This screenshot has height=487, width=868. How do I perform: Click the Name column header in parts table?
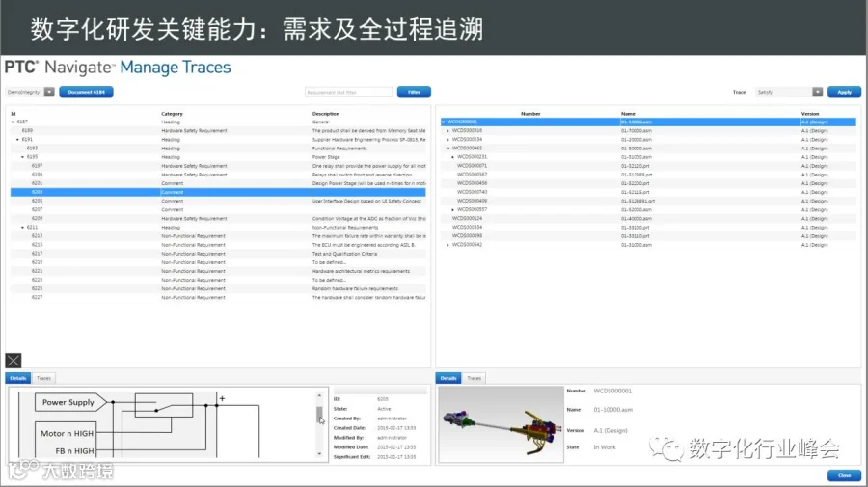(628, 114)
